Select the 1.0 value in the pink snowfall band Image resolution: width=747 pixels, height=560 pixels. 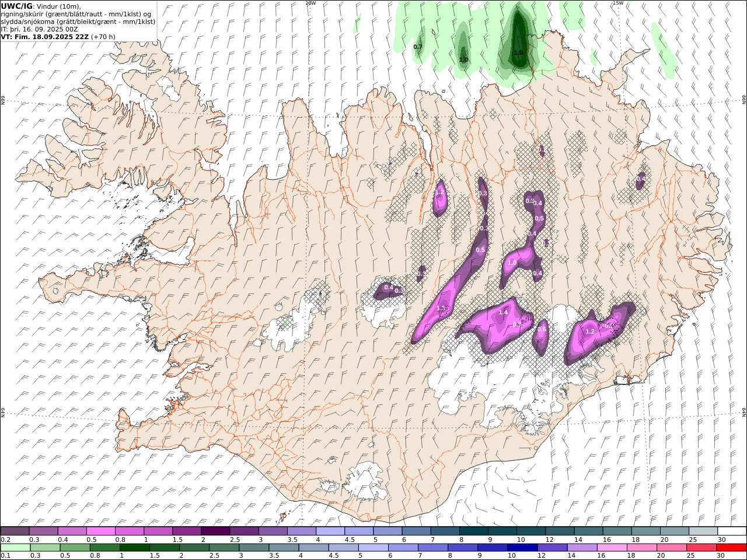512,263
